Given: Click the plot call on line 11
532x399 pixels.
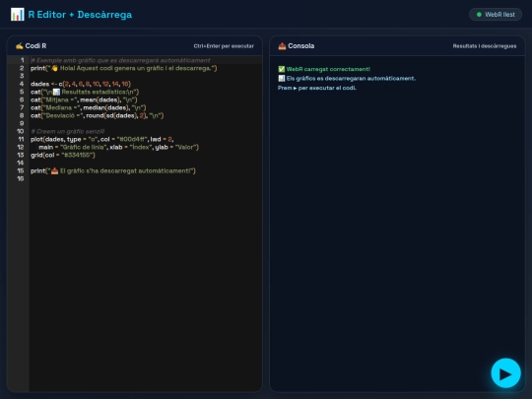Looking at the screenshot, I should tap(102, 139).
